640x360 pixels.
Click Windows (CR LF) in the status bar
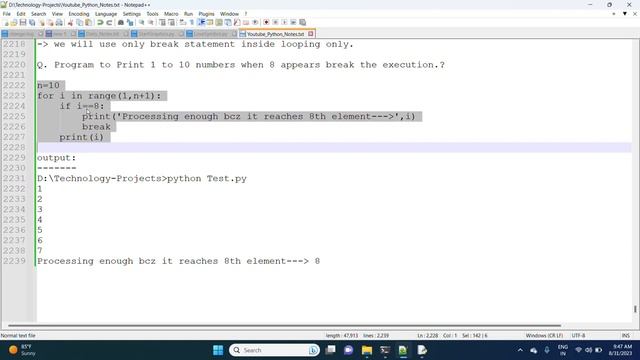click(544, 336)
